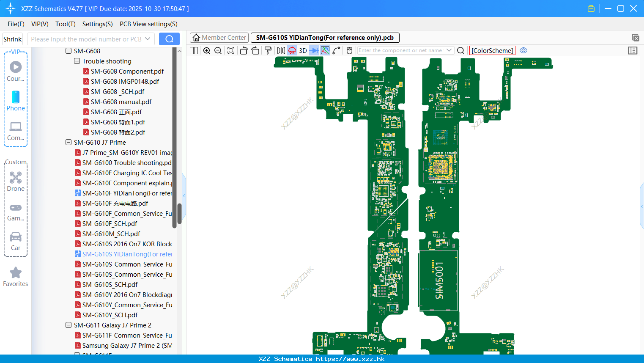Collapse the left panel using splitter arrow
The width and height of the screenshot is (644, 363).
pyautogui.click(x=184, y=195)
